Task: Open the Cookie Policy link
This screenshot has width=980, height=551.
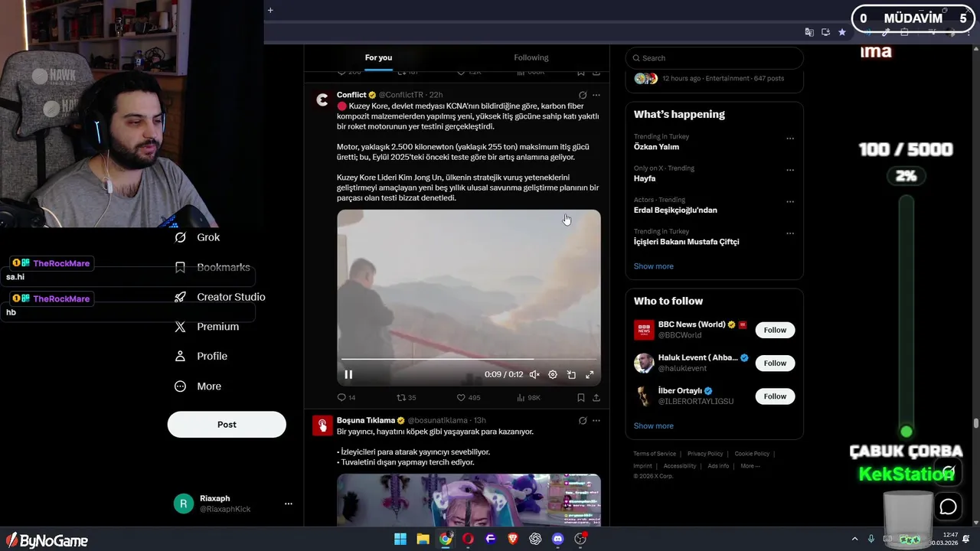Action: (x=752, y=454)
